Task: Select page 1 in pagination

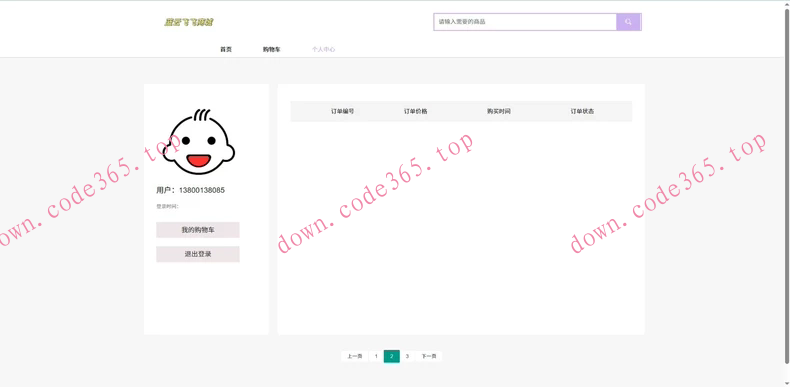Action: (376, 356)
